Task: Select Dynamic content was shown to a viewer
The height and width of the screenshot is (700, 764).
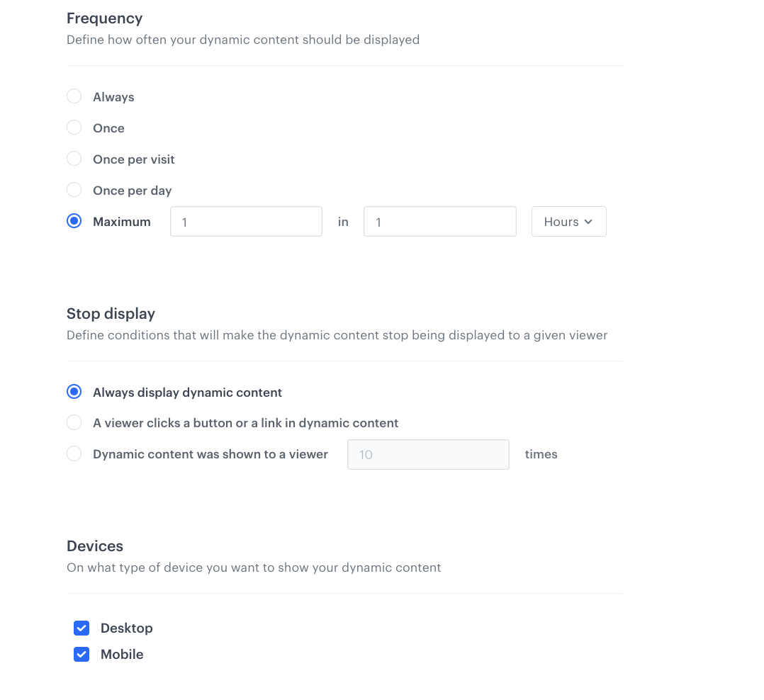Action: tap(74, 454)
